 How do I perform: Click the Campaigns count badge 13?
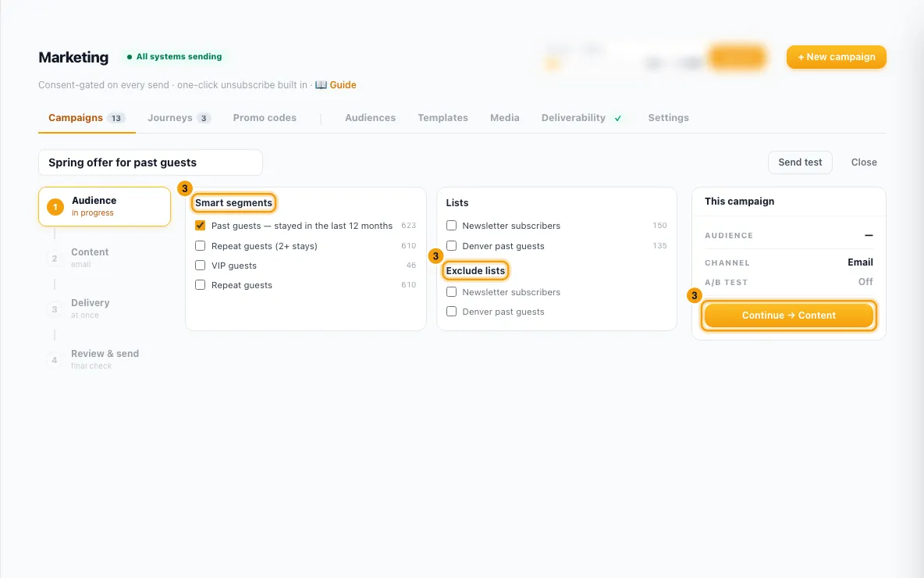[116, 118]
